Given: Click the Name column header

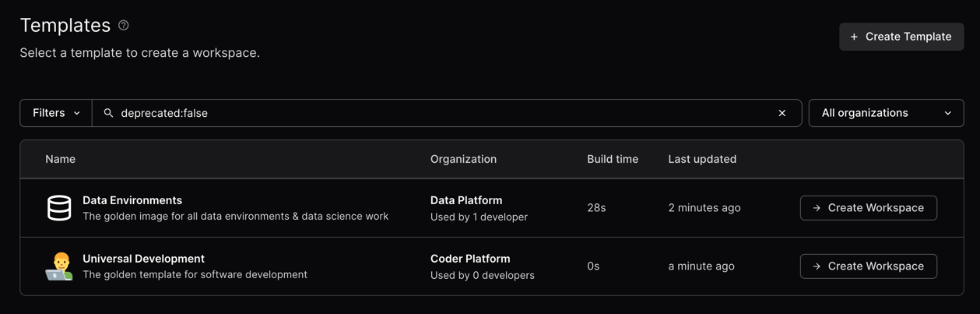Looking at the screenshot, I should coord(60,159).
